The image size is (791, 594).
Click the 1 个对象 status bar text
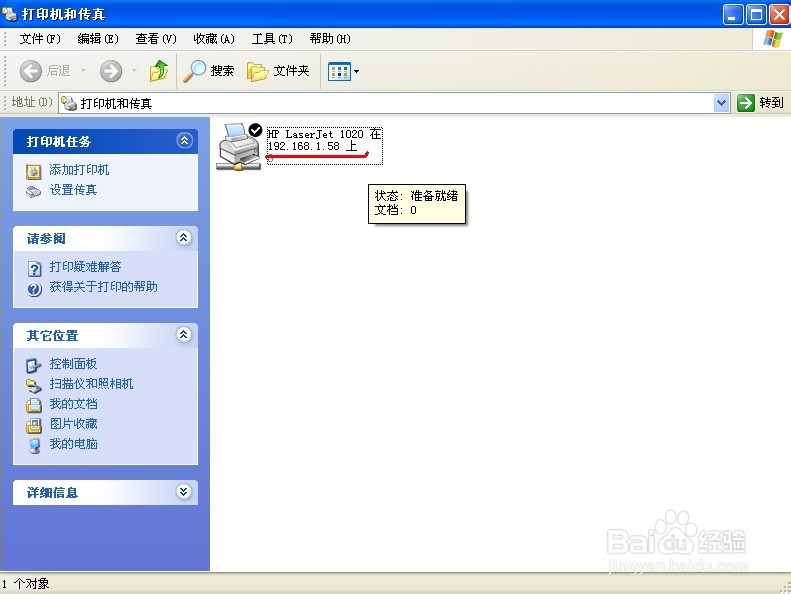point(26,584)
